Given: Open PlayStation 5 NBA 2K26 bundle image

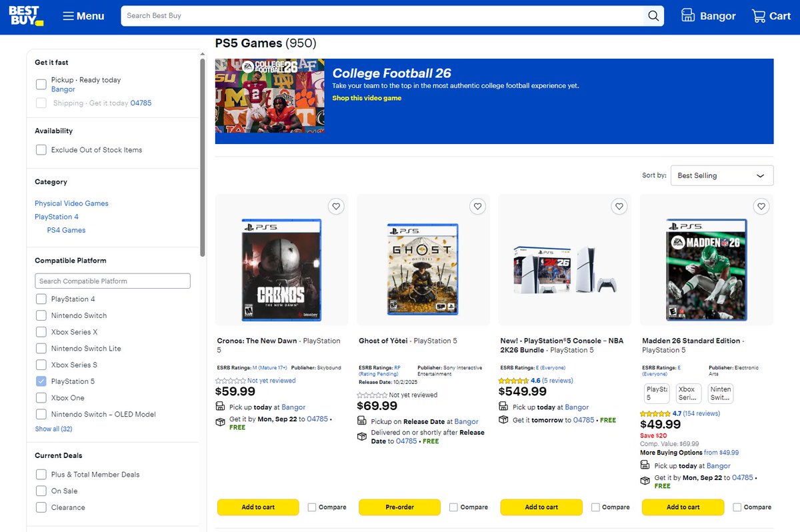Looking at the screenshot, I should tap(565, 269).
